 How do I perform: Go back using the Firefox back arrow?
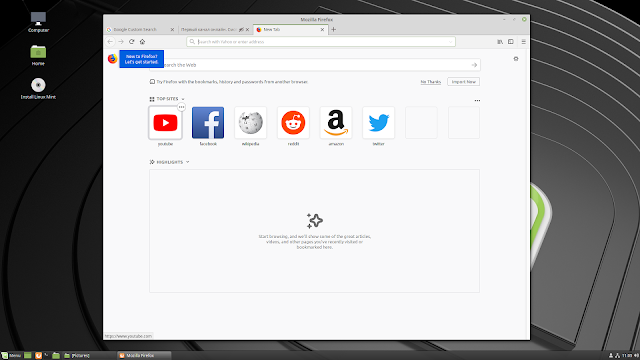click(x=110, y=42)
